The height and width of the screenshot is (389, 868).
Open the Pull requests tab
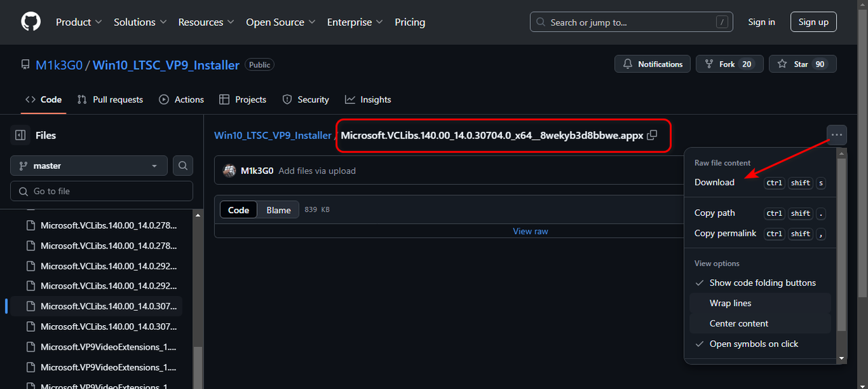pyautogui.click(x=110, y=100)
